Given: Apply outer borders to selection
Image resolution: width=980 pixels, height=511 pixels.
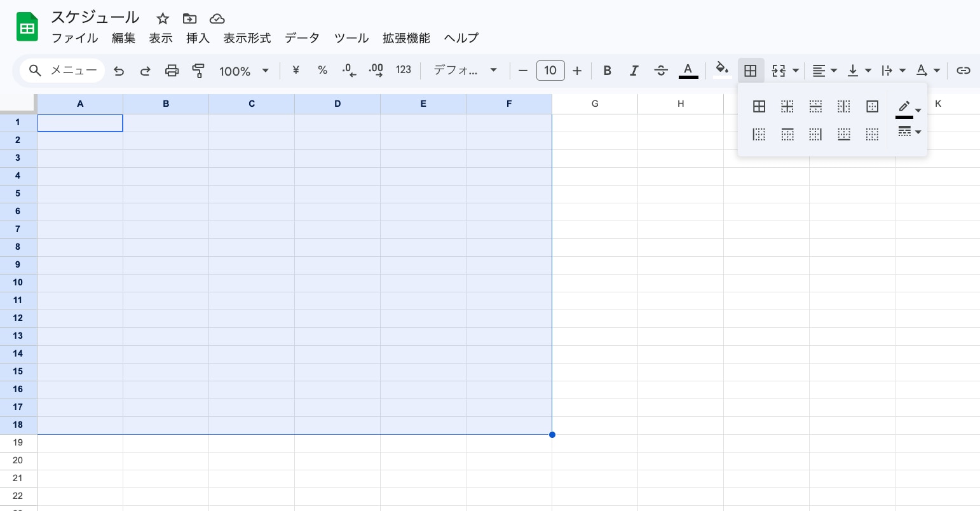Looking at the screenshot, I should (x=872, y=106).
